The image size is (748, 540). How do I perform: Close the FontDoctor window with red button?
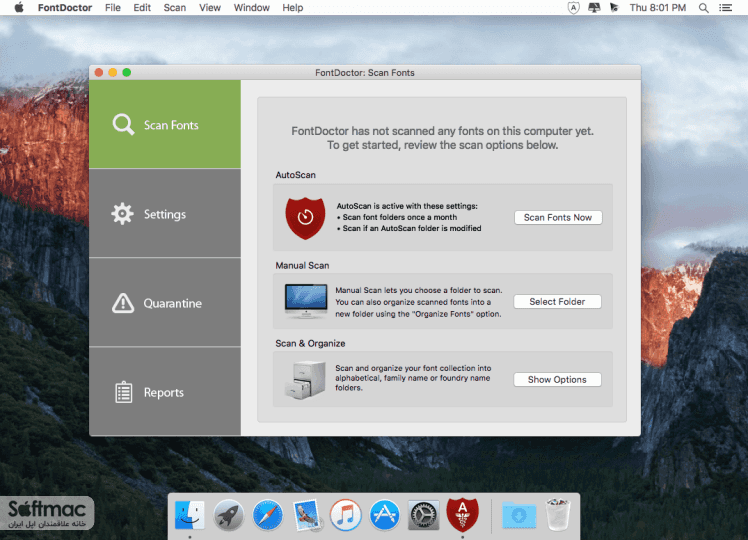click(x=99, y=73)
